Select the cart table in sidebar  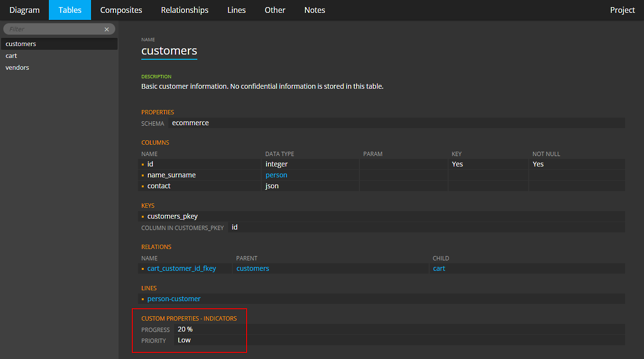(11, 56)
